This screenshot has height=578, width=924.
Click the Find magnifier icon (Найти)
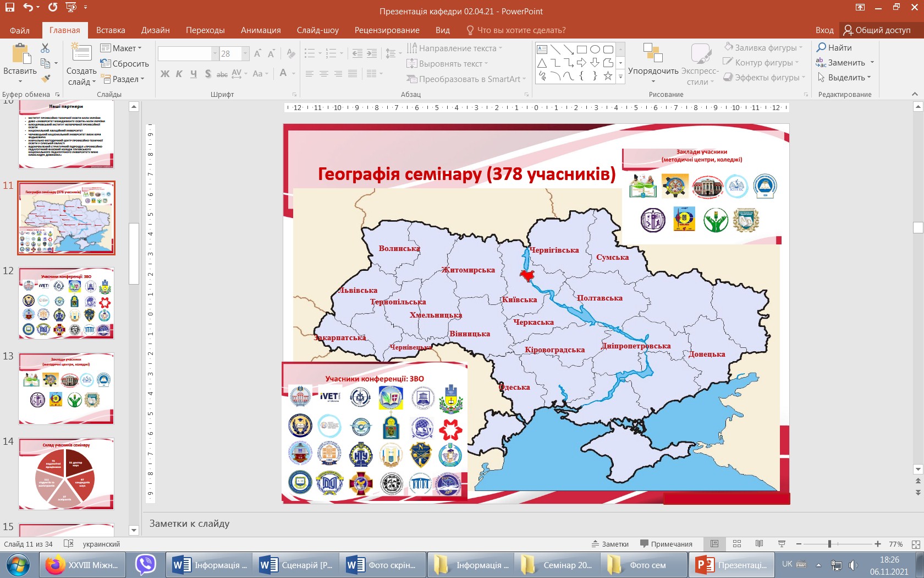pyautogui.click(x=822, y=48)
